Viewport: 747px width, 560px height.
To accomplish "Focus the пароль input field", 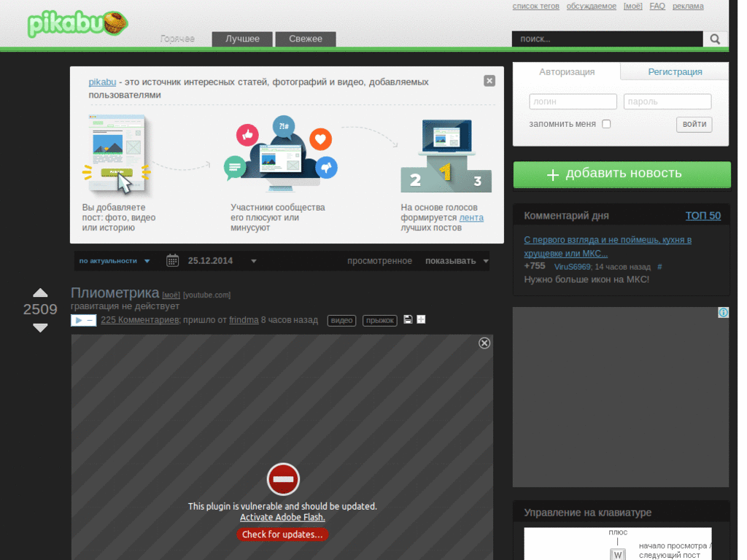I will click(x=667, y=101).
